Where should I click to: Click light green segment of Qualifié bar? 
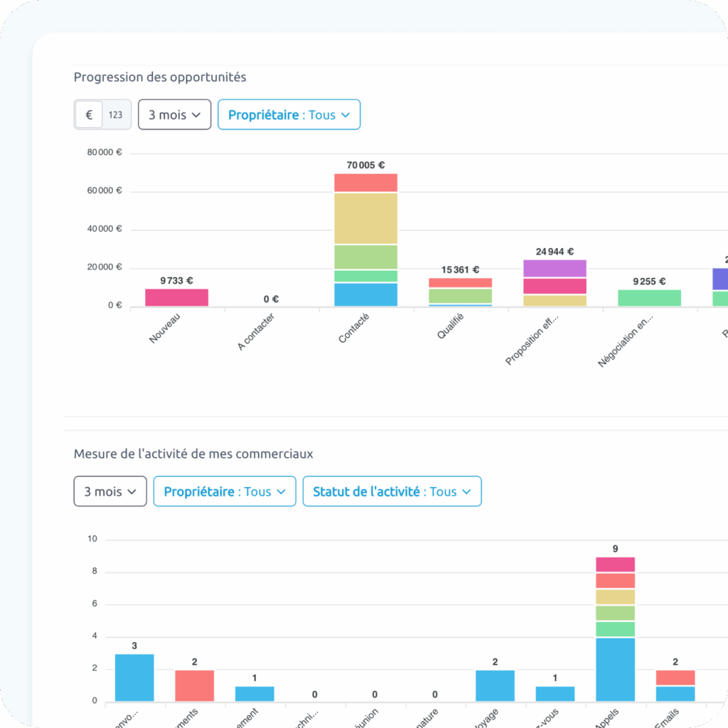tap(460, 296)
